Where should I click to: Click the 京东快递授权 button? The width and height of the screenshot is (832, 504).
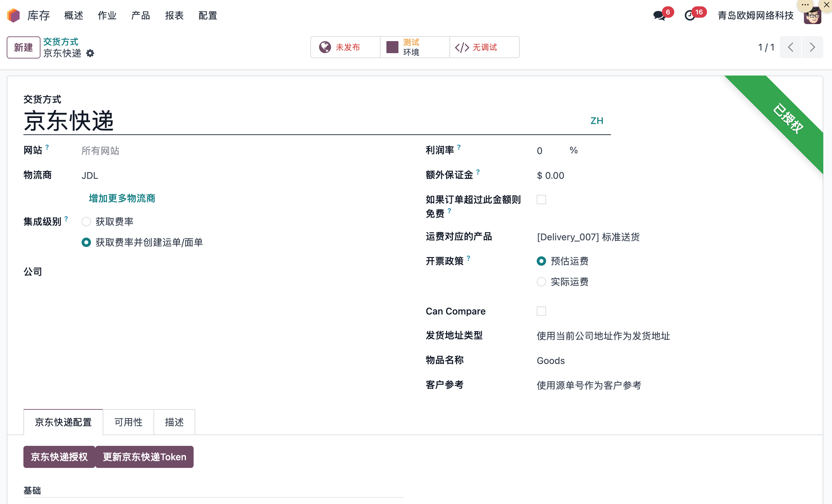coord(59,457)
